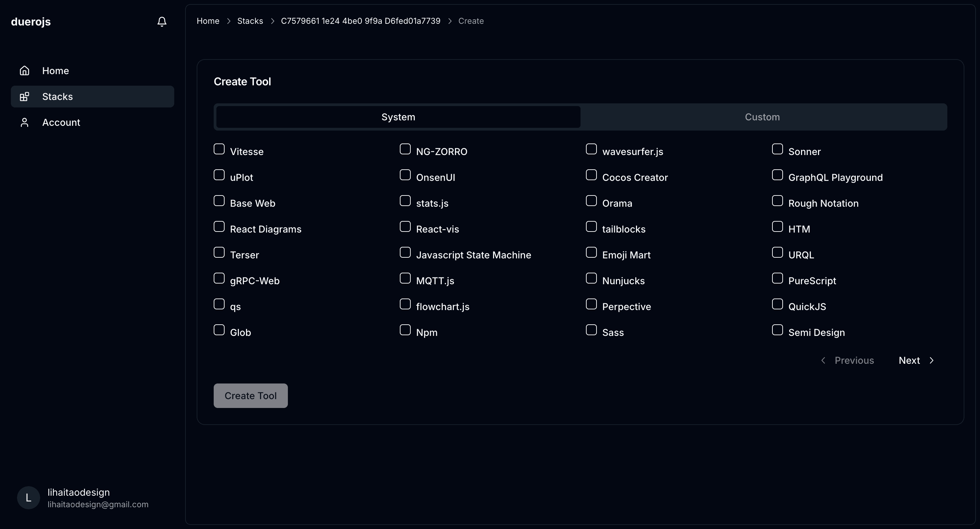Tick the OnsenUI checkbox
The image size is (980, 529).
point(405,175)
